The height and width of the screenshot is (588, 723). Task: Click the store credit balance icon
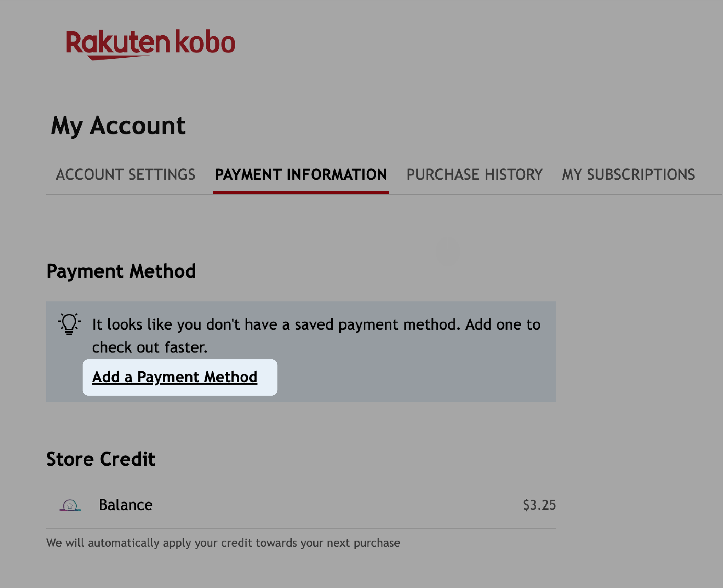click(70, 505)
